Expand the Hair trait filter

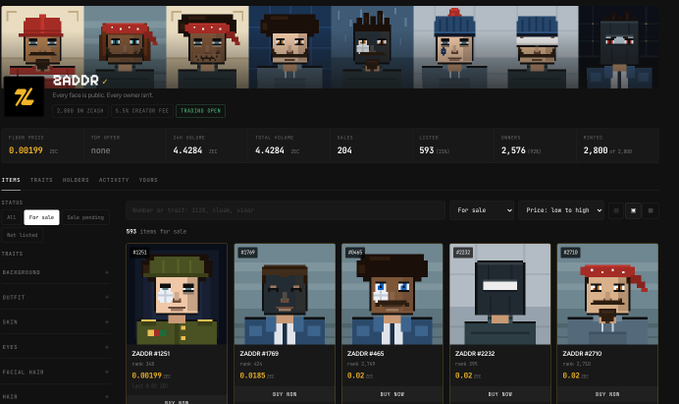(55, 396)
